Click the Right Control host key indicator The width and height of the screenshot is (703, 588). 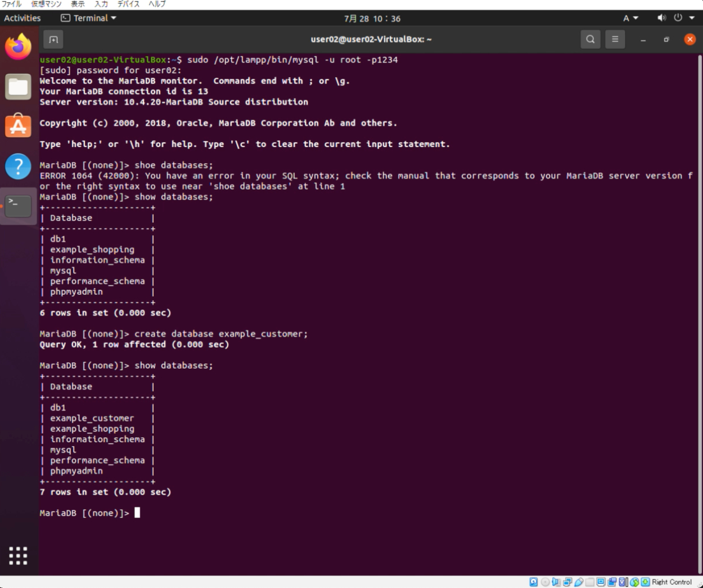point(672,582)
